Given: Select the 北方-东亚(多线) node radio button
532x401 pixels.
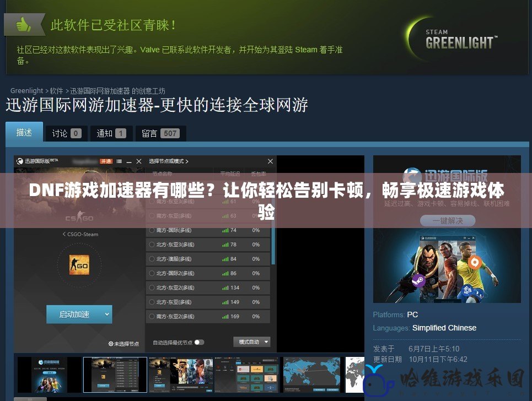Looking at the screenshot, I should pyautogui.click(x=152, y=302).
